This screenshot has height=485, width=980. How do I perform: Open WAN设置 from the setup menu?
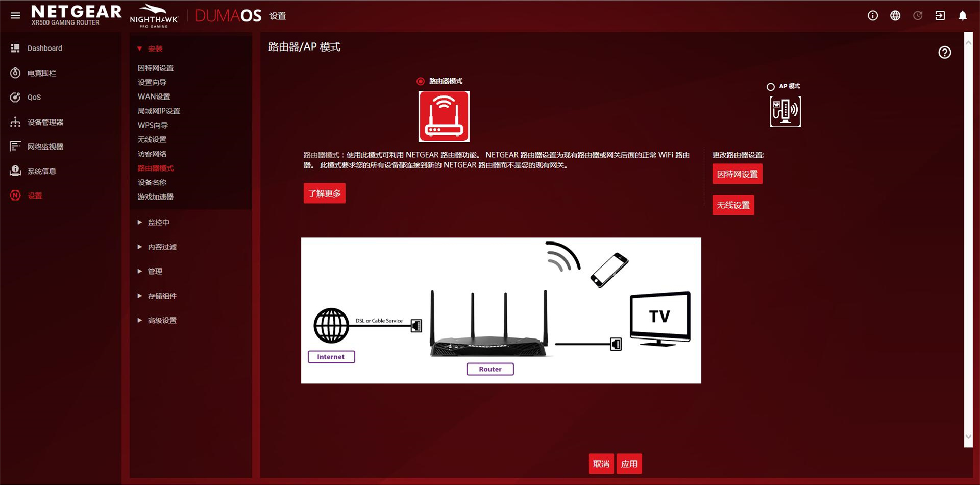click(154, 96)
